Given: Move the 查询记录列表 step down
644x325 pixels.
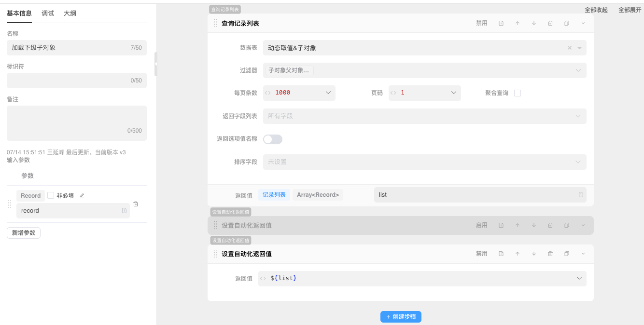Looking at the screenshot, I should pyautogui.click(x=534, y=23).
